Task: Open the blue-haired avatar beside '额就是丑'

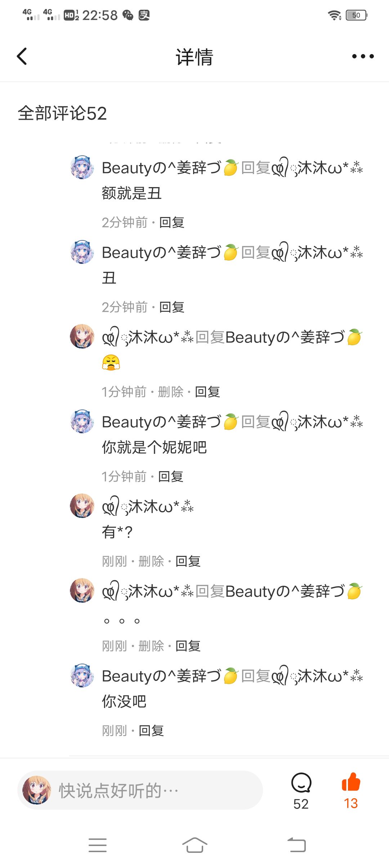Action: [82, 168]
